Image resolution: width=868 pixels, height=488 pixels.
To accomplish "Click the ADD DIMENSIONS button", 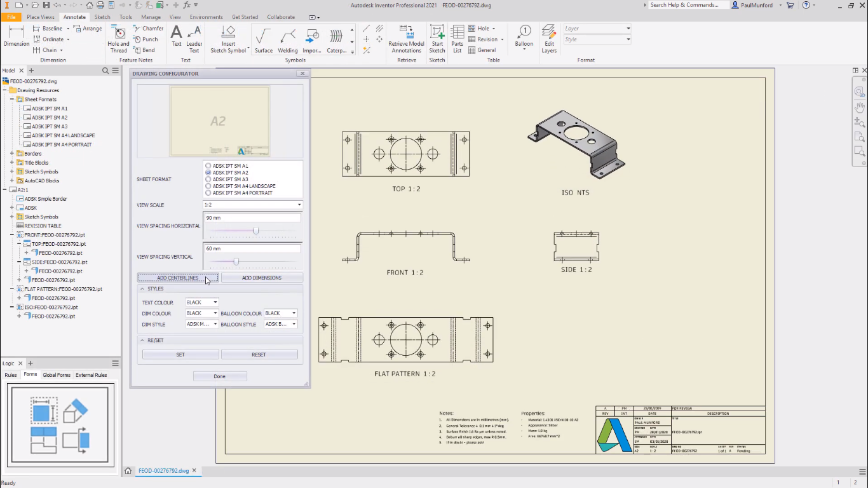I will 262,278.
